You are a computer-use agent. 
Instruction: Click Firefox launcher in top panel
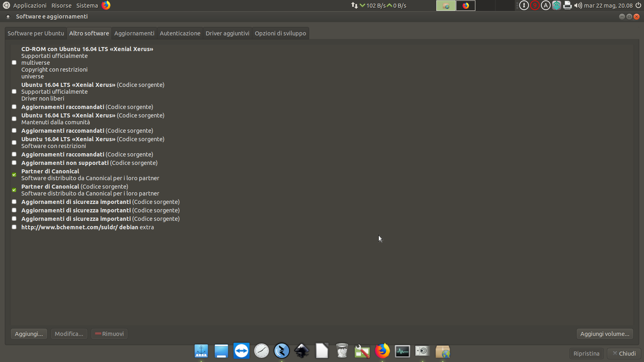[106, 5]
